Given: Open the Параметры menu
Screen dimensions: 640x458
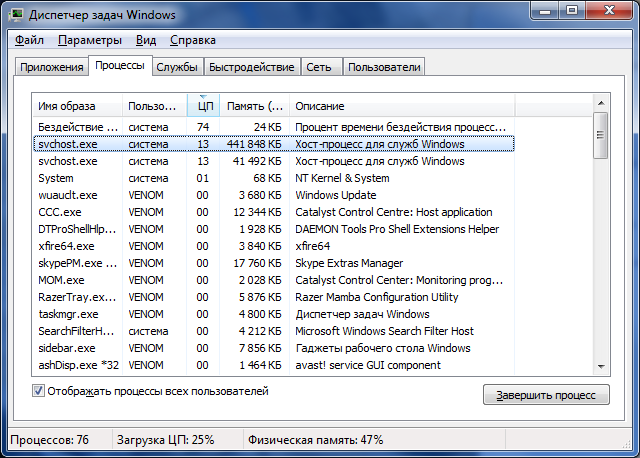Looking at the screenshot, I should coord(89,40).
